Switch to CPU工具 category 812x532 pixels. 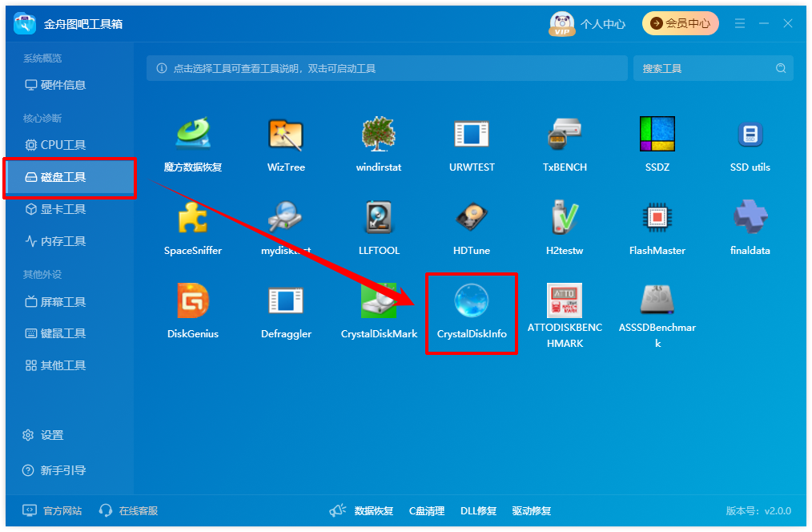tap(55, 145)
